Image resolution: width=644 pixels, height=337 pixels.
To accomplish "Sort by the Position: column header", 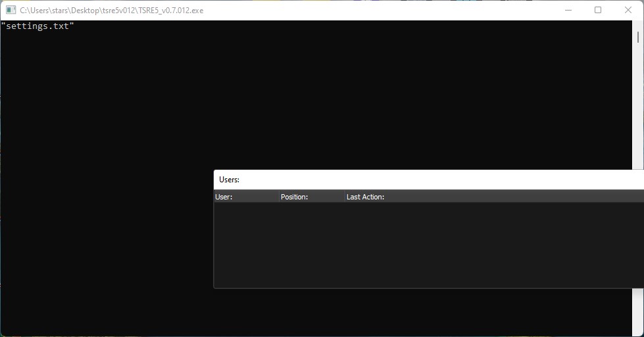I will click(311, 197).
